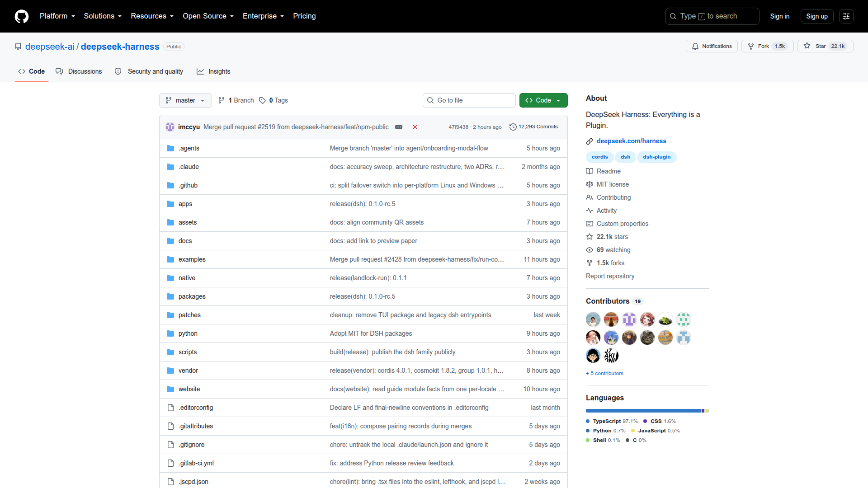
Task: Click the vendor folder icon
Action: click(x=170, y=371)
